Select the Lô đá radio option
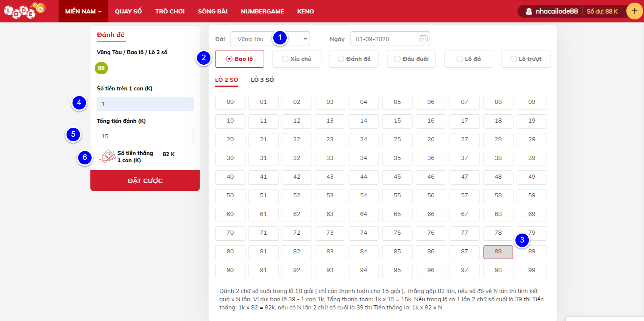The image size is (644, 321). pos(469,59)
